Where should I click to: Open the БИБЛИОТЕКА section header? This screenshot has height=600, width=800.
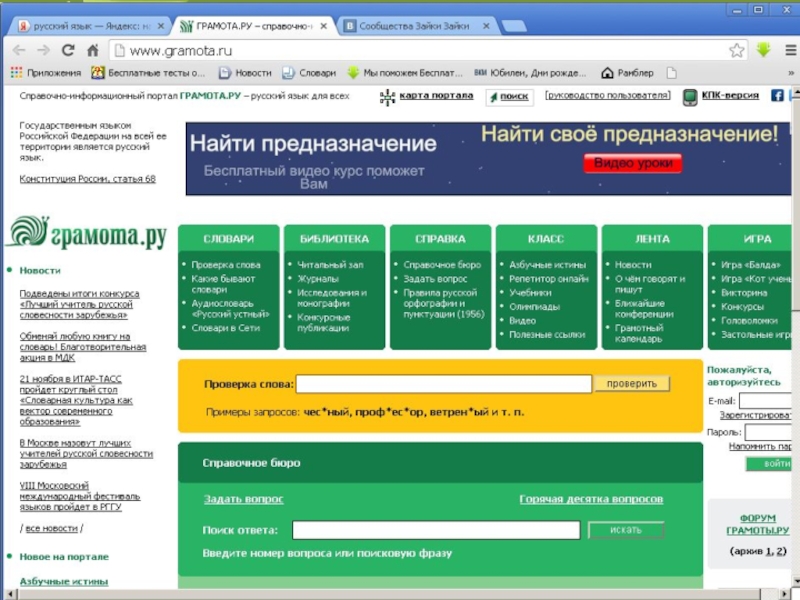click(334, 239)
